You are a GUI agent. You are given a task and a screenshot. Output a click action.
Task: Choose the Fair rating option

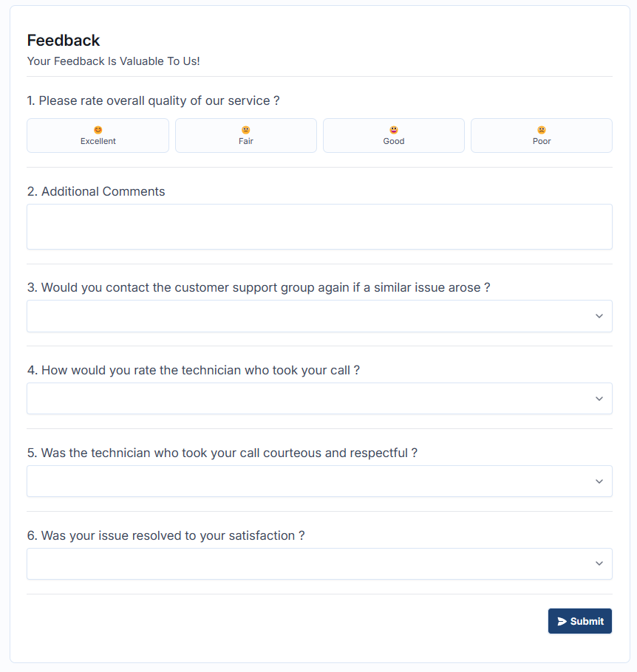(246, 136)
